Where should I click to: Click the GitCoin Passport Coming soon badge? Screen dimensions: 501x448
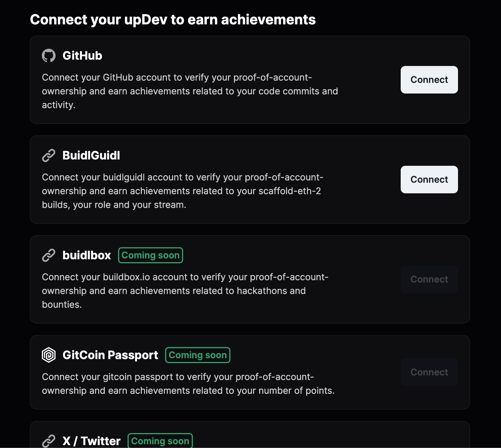198,355
